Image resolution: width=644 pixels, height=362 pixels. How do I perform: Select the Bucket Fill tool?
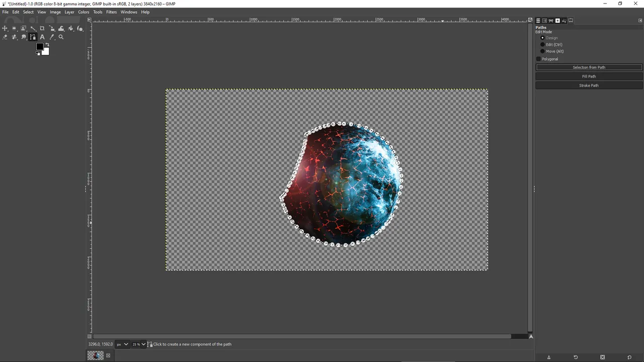(x=70, y=28)
